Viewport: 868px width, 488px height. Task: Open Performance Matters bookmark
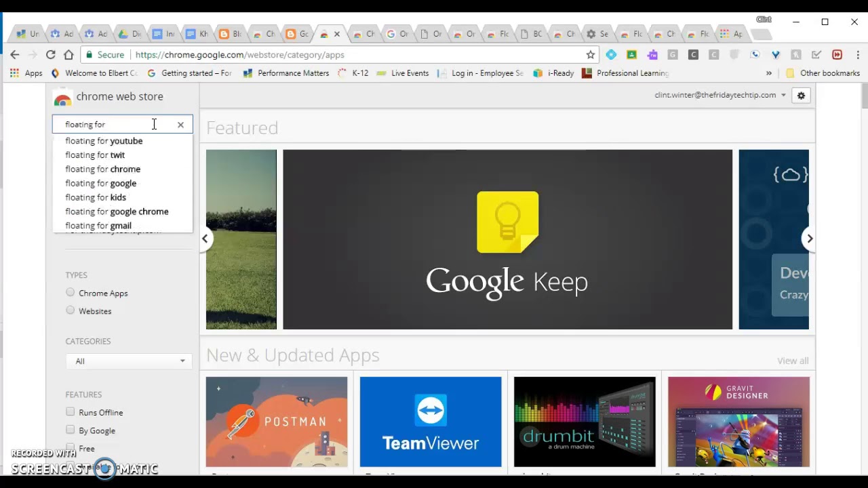coord(285,73)
